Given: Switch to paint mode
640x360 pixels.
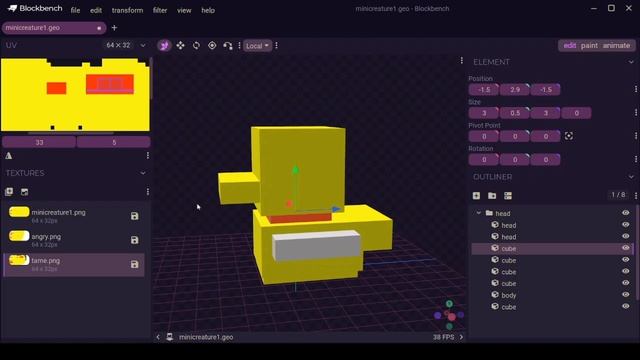Looking at the screenshot, I should pyautogui.click(x=589, y=46).
